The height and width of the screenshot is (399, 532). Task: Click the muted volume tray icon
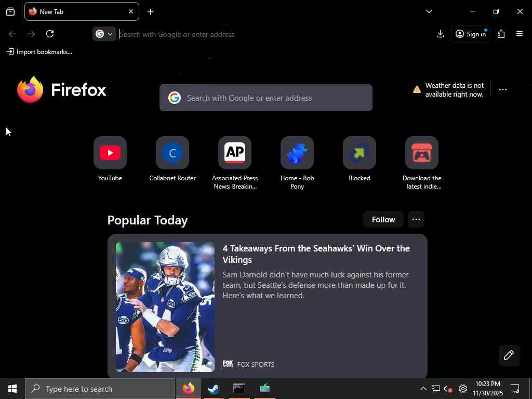point(448,389)
